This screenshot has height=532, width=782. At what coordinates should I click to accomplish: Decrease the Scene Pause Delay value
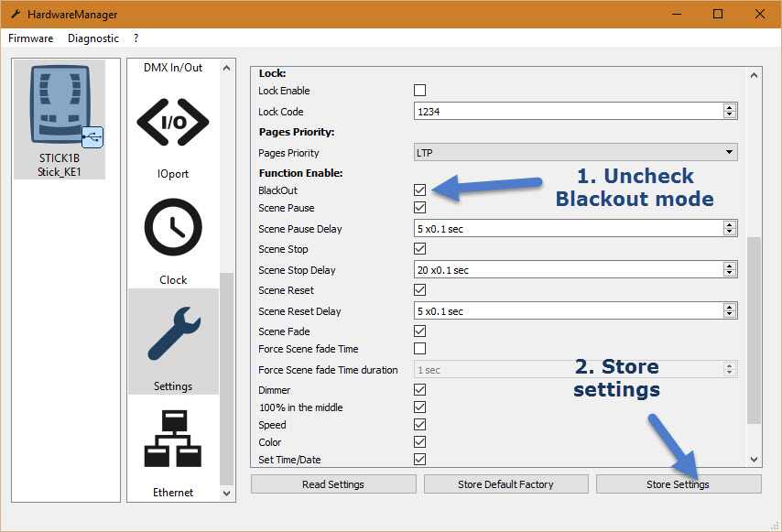click(729, 232)
